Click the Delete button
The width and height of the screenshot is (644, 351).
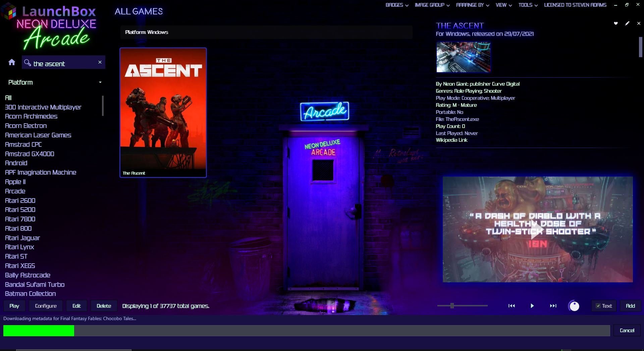[x=104, y=306]
